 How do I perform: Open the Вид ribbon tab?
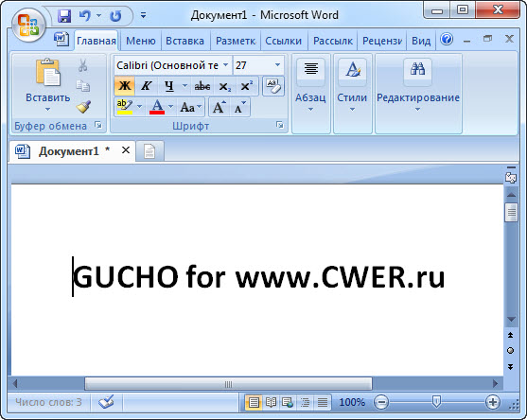(421, 41)
